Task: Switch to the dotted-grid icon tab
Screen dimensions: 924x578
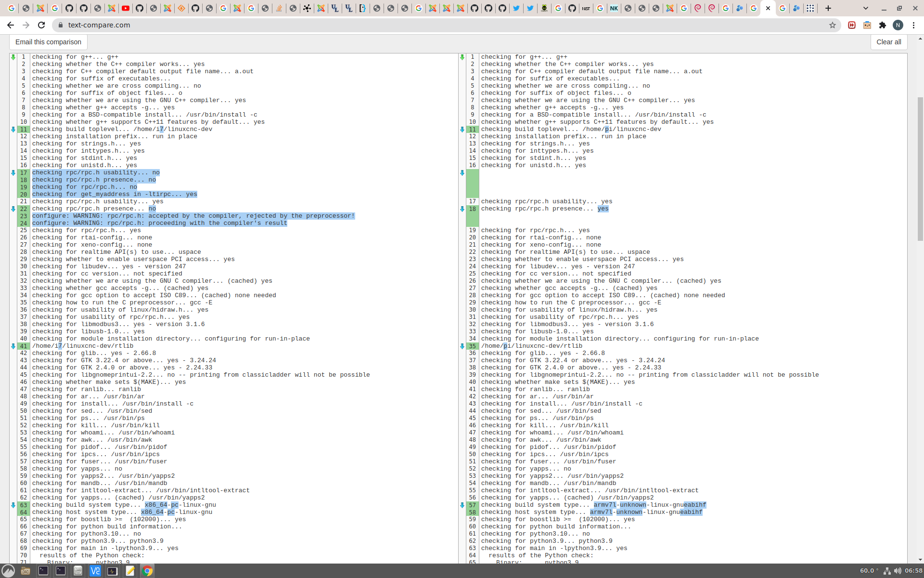Action: [x=810, y=8]
